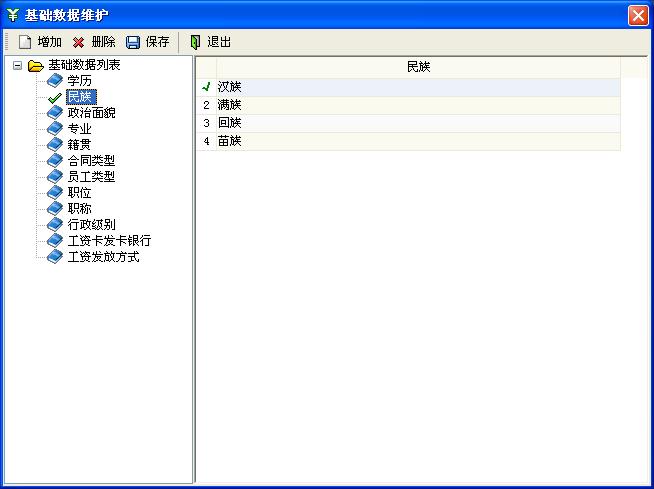The image size is (654, 489).
Task: Select the 学历 tree node
Action: (x=79, y=81)
